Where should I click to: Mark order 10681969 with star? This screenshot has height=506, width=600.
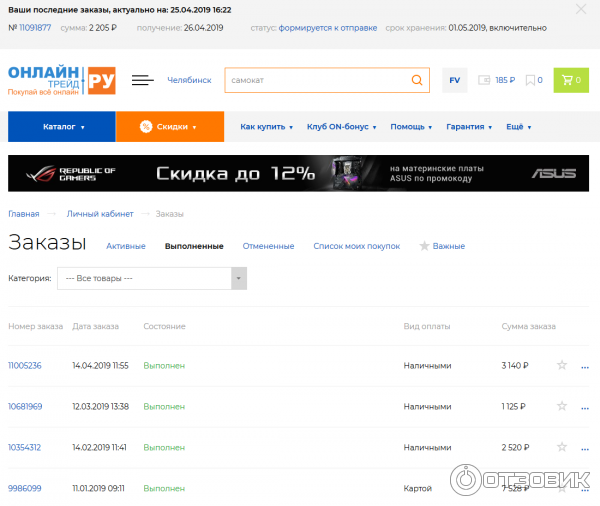[562, 407]
